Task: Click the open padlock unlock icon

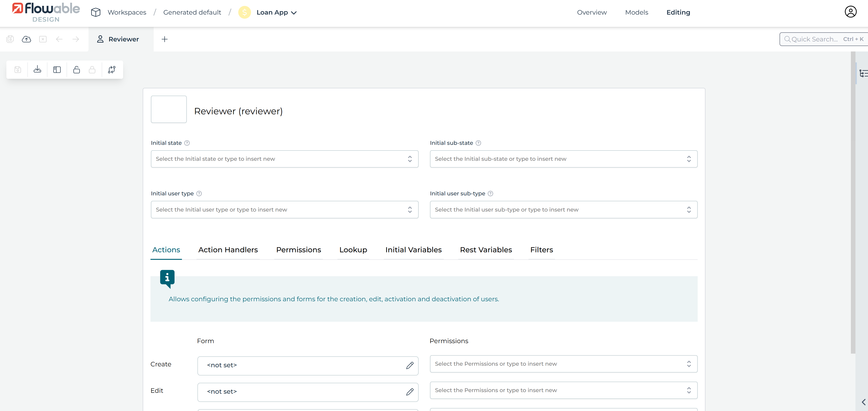Action: click(76, 70)
